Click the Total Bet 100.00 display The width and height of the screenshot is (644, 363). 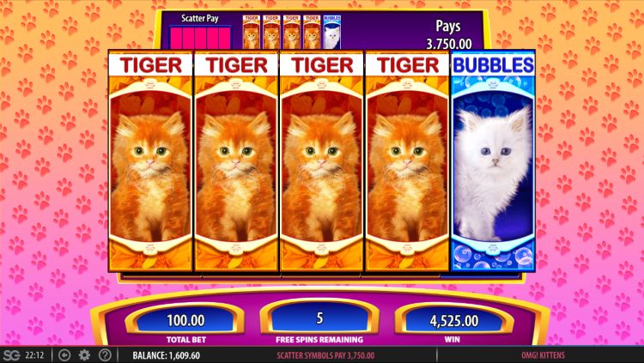185,320
